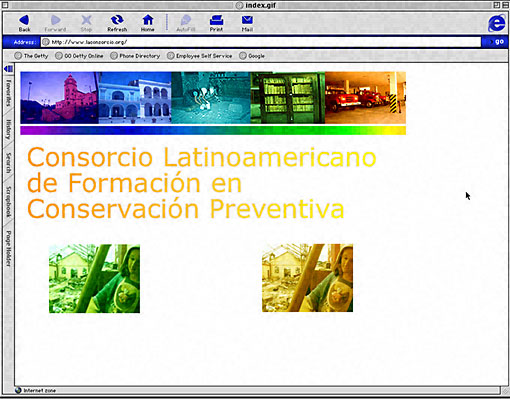Stop page loading with the Stop icon
Viewport: 510px width, 399px height.
point(86,23)
